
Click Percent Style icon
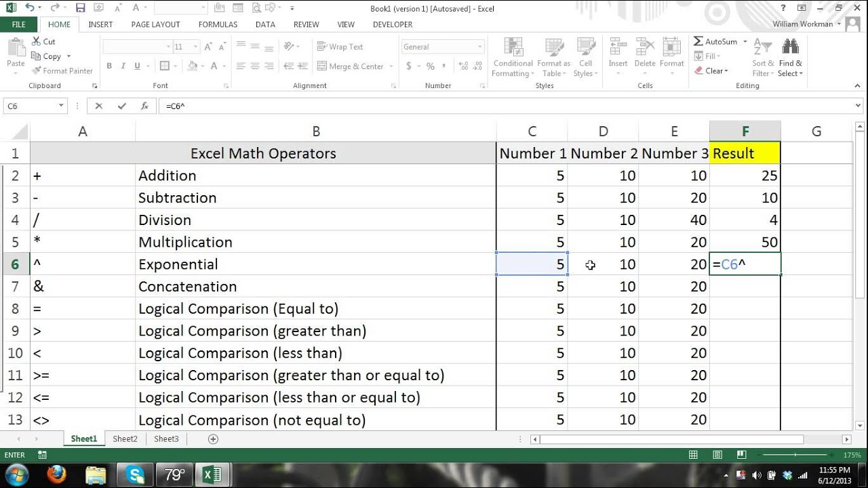pyautogui.click(x=430, y=66)
